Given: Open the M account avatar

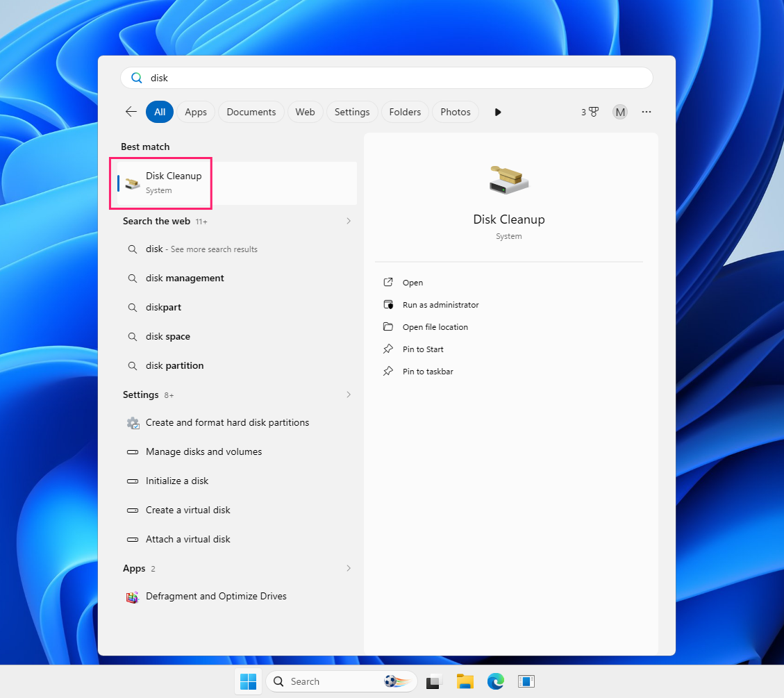Looking at the screenshot, I should coord(620,112).
